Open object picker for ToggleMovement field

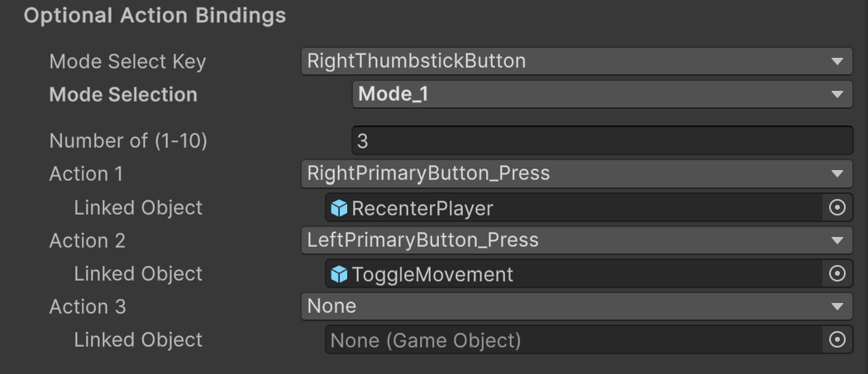click(x=837, y=274)
